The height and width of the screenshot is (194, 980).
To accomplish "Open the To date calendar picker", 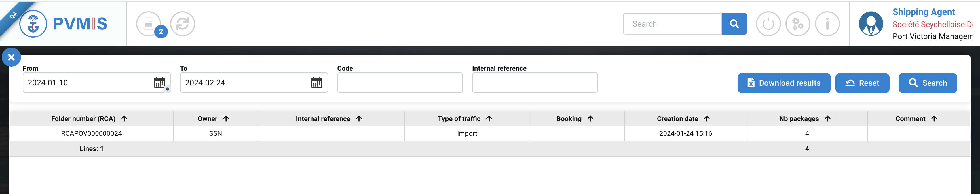I will click(316, 83).
